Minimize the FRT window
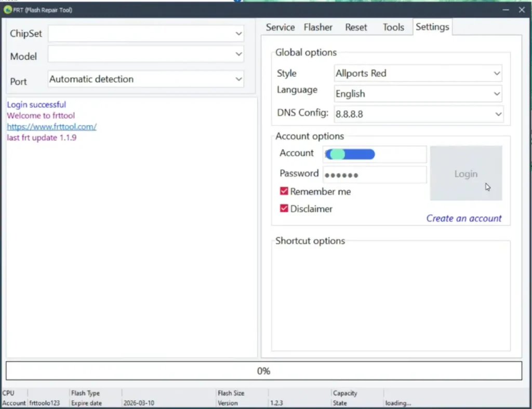The height and width of the screenshot is (409, 532). coord(506,10)
